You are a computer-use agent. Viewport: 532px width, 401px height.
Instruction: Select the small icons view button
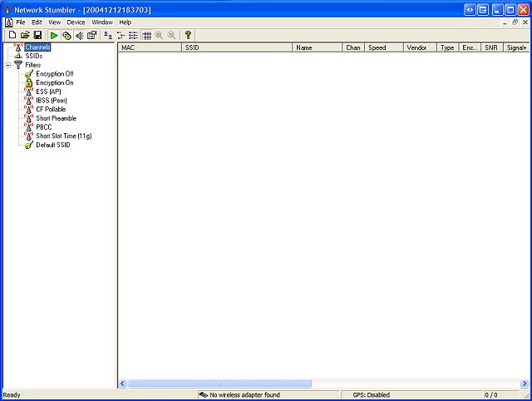[x=121, y=35]
